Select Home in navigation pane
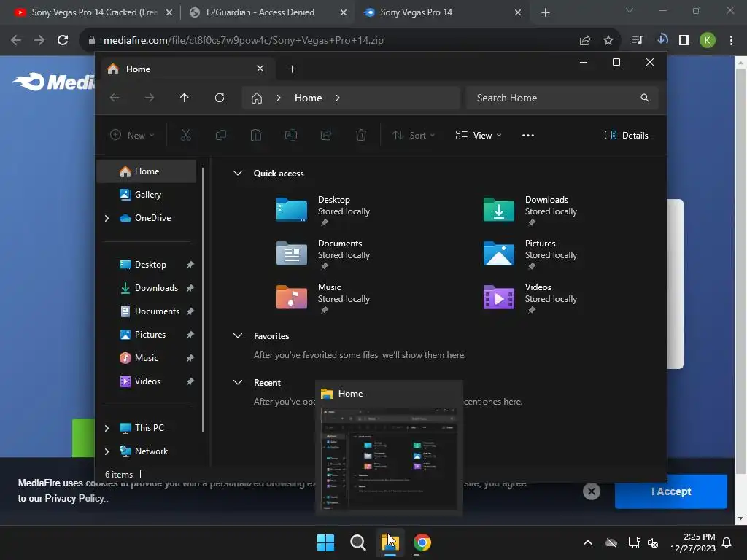Viewport: 747px width, 560px height. pyautogui.click(x=147, y=171)
